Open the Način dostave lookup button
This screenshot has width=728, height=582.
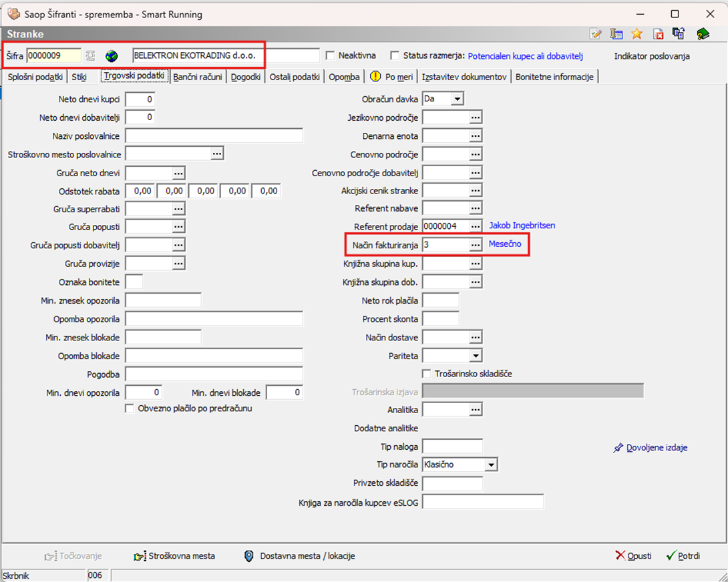476,338
